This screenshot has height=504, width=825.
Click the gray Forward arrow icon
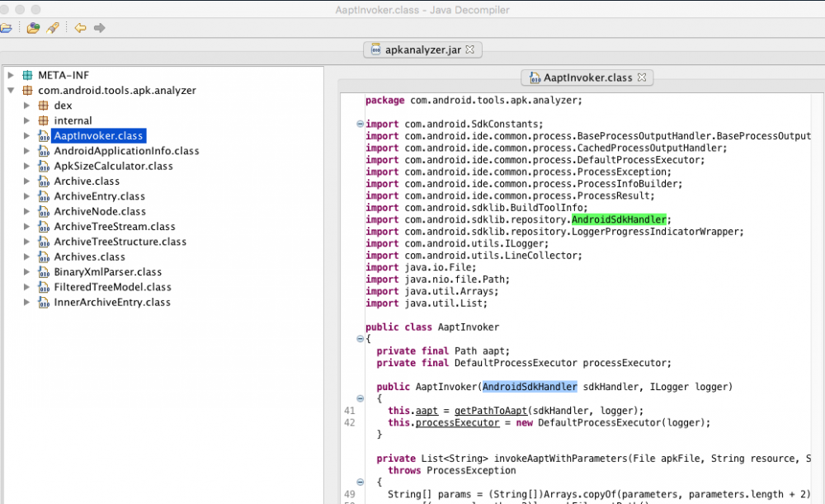tap(99, 28)
